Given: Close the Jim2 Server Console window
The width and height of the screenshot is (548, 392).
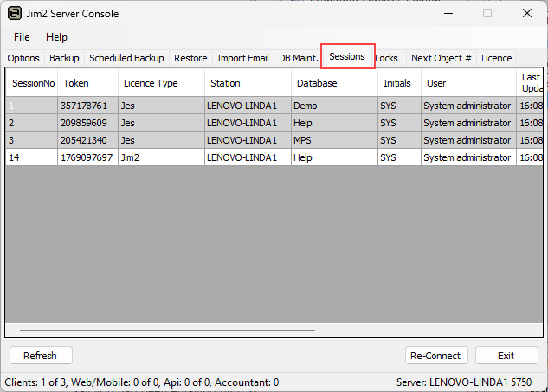Looking at the screenshot, I should pyautogui.click(x=526, y=14).
